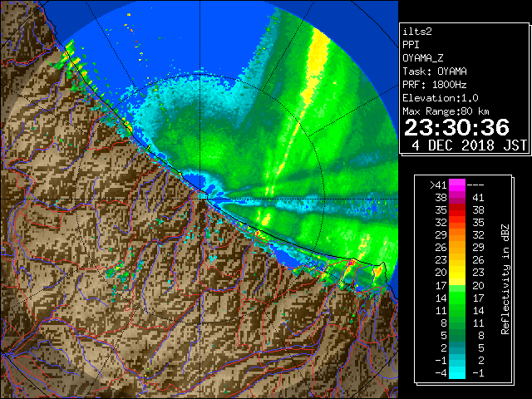Image resolution: width=532 pixels, height=399 pixels.
Task: Pick the red 35–38 dBZ legend swatch
Action: [x=457, y=210]
